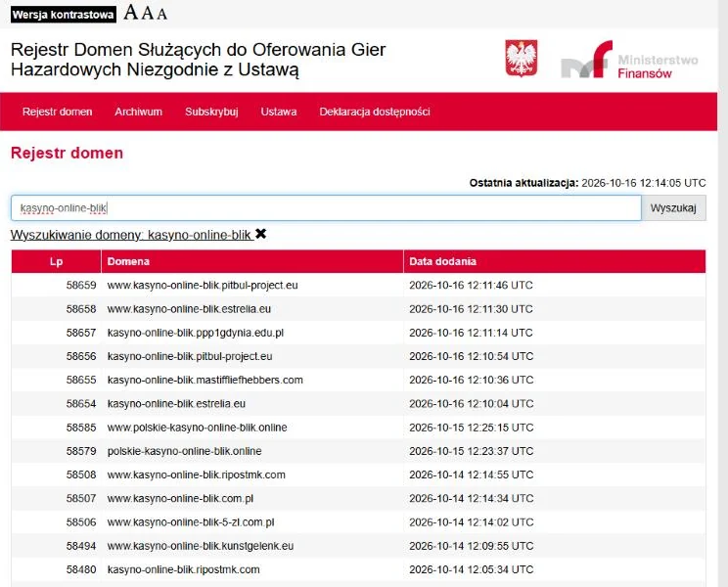Click row number 58658
This screenshot has height=587, width=728.
tap(81, 309)
